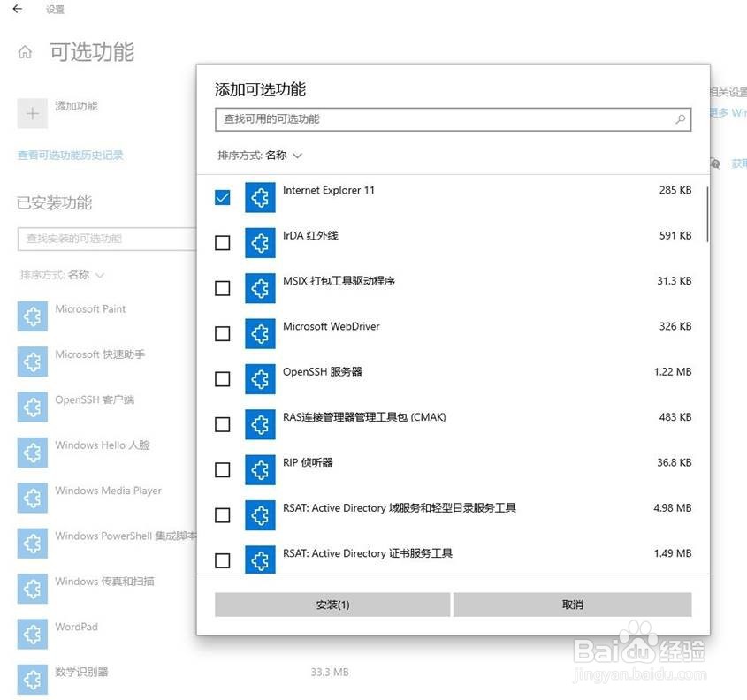The image size is (747, 700).
Task: Click the plus icon to add a feature
Action: (33, 113)
